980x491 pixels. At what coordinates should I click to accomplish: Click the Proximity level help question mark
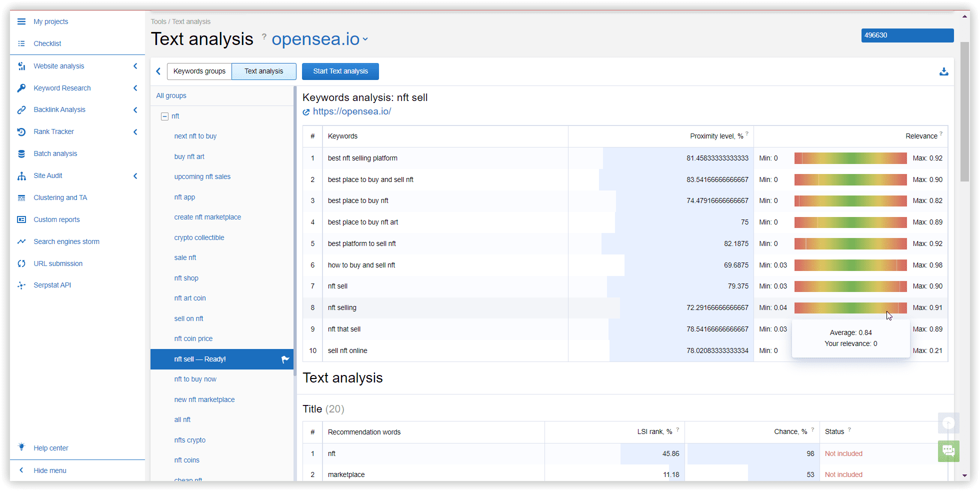747,133
